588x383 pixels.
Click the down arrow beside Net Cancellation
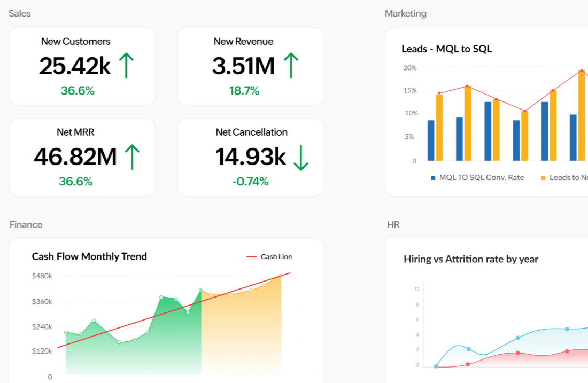click(301, 157)
